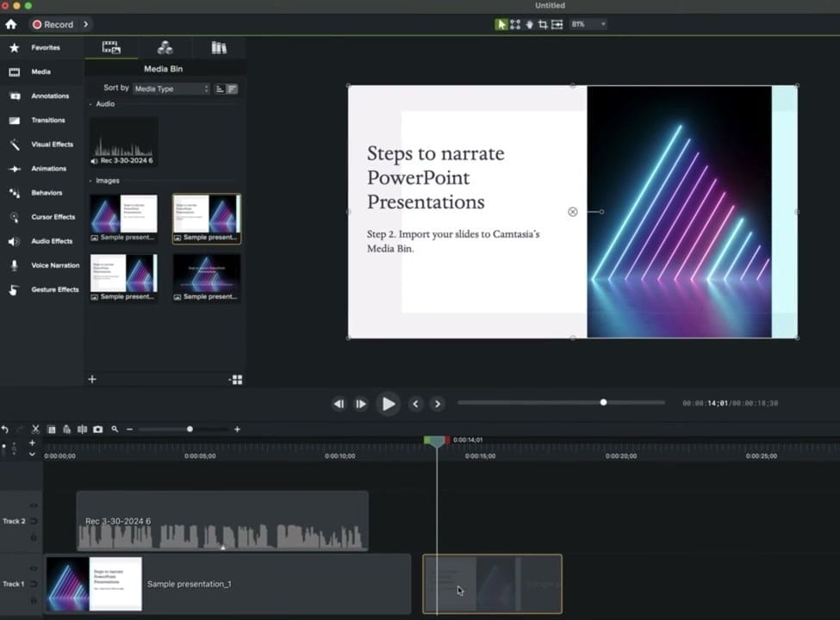Add media with plus icon in Media Bin
Viewport: 840px width, 620px height.
pos(92,379)
